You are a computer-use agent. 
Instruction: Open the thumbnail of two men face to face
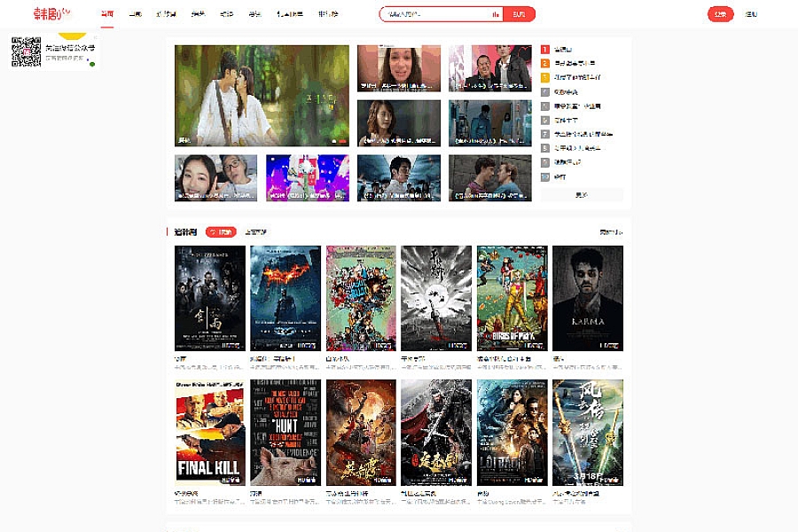click(490, 178)
